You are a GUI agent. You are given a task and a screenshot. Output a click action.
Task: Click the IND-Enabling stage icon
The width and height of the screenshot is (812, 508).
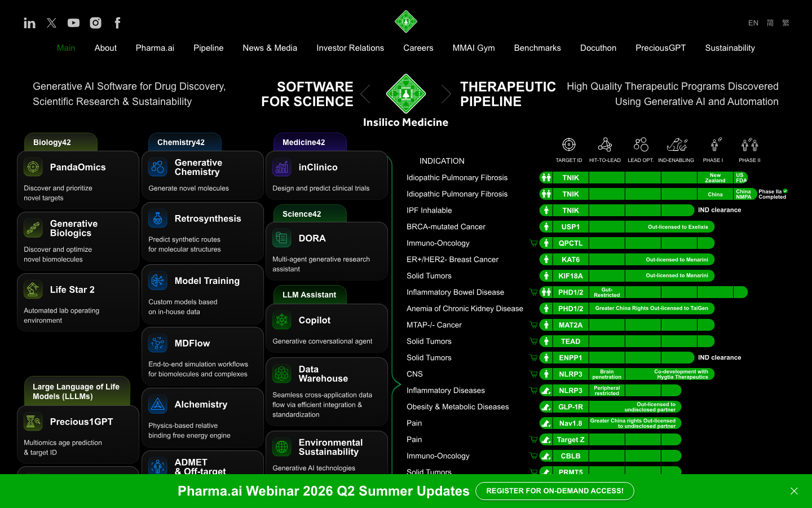pyautogui.click(x=677, y=144)
